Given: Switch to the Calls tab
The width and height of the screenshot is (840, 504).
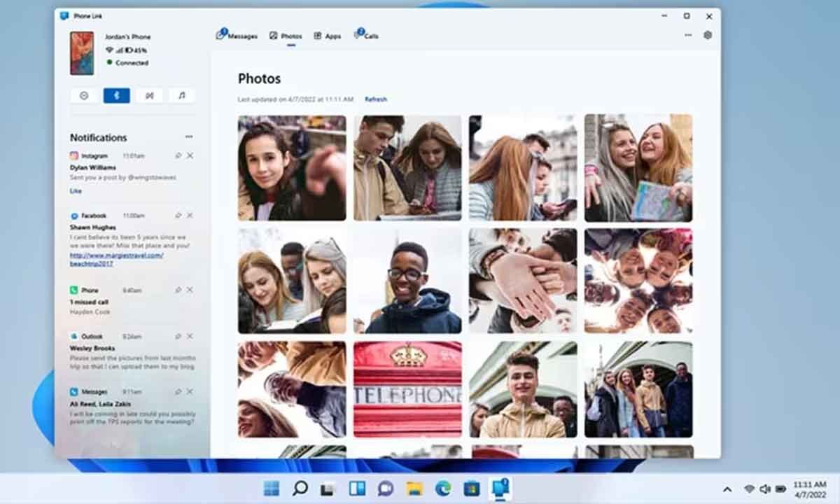Looking at the screenshot, I should (366, 36).
